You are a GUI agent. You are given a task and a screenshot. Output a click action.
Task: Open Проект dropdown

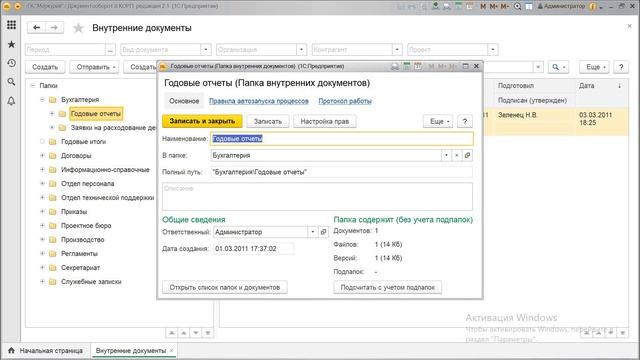coord(493,50)
